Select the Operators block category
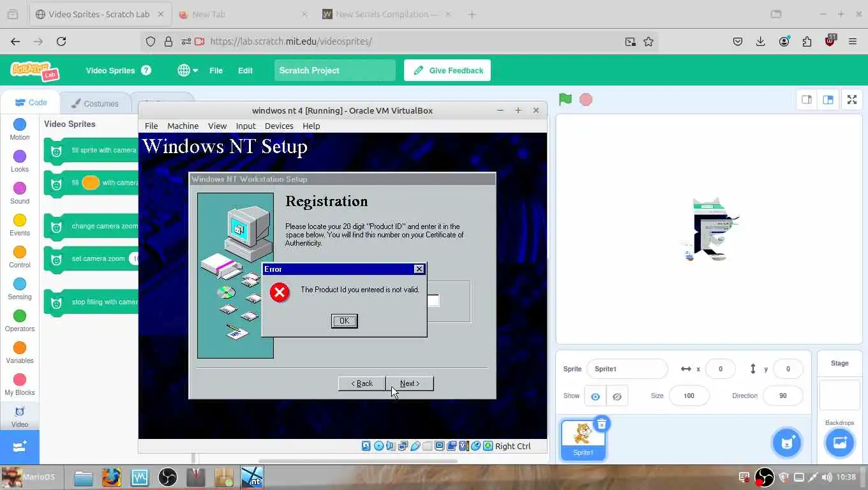Image resolution: width=868 pixels, height=490 pixels. coord(20,320)
